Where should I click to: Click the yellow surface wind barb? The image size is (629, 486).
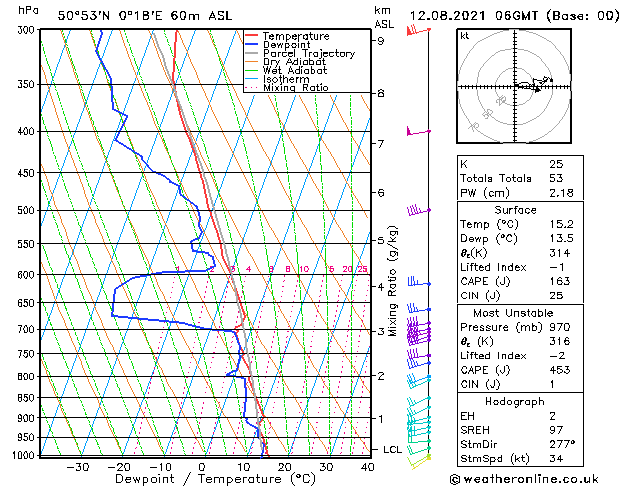[x=419, y=462]
